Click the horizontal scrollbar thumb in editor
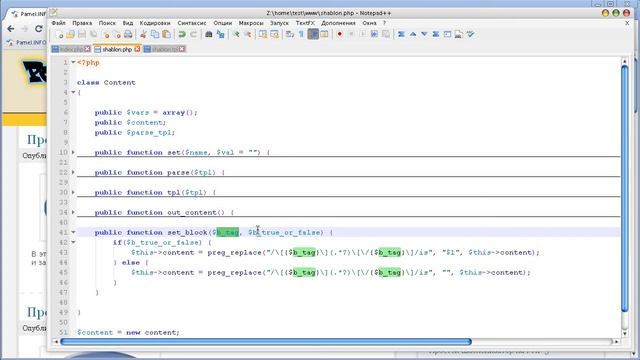This screenshot has height=360, width=640. [266, 342]
